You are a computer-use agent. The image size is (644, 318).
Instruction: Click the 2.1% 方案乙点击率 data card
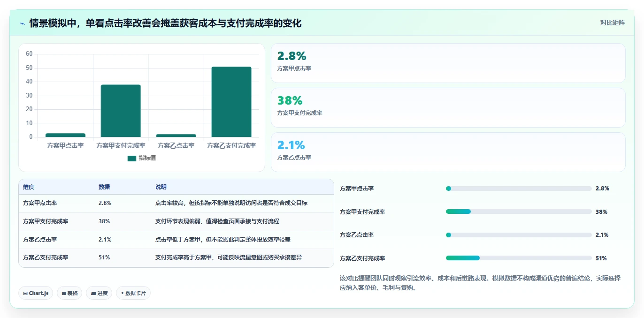click(448, 152)
